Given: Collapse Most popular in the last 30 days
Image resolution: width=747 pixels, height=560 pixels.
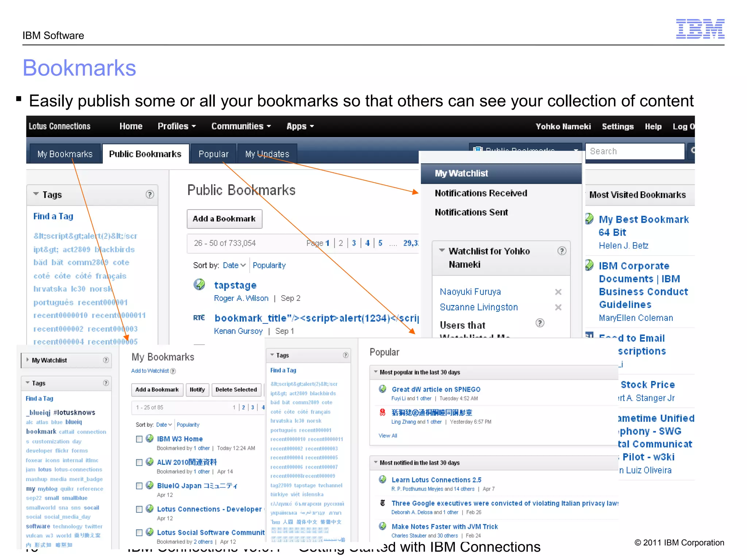Looking at the screenshot, I should (376, 372).
